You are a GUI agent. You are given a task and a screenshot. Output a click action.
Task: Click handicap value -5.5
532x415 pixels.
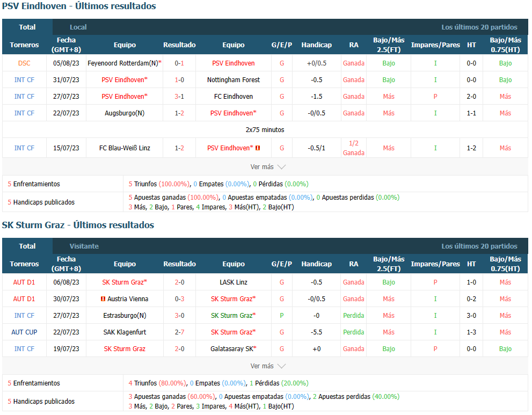tap(317, 332)
